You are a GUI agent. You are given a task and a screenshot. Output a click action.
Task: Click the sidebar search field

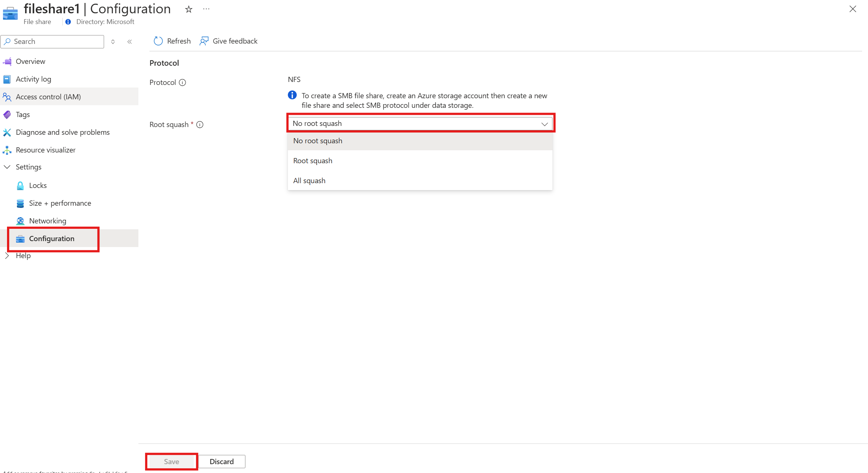coord(52,41)
